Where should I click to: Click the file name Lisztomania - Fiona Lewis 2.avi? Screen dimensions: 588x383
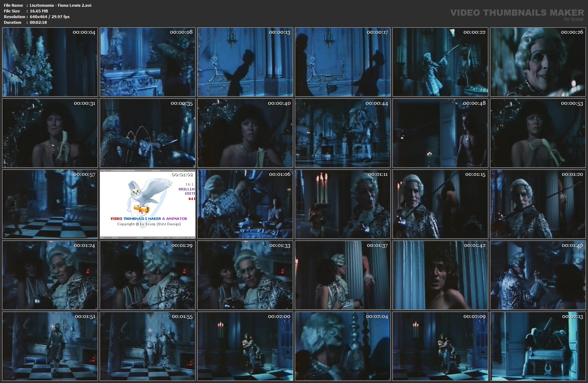pyautogui.click(x=60, y=5)
